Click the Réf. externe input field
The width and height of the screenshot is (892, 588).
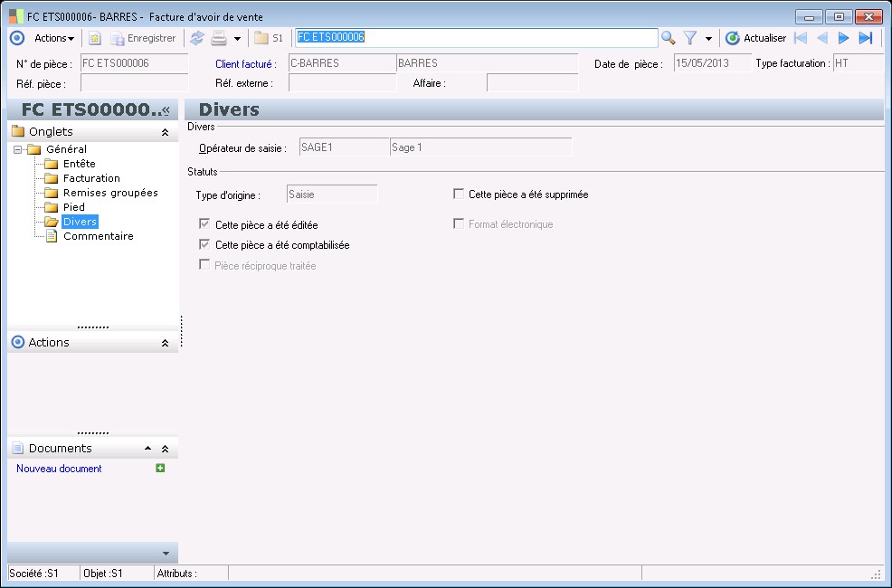[342, 83]
